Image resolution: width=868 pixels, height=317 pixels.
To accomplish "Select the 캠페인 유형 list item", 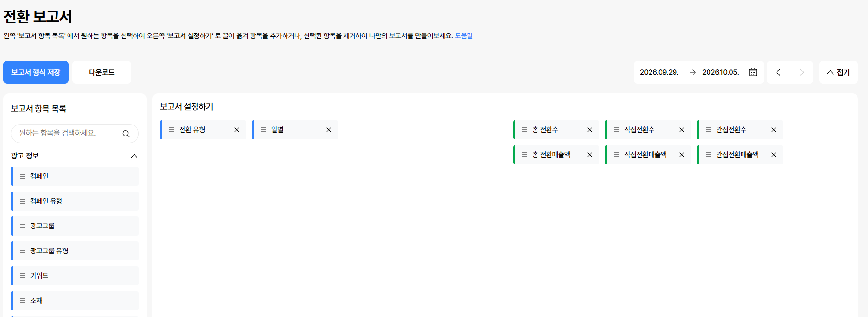I will tap(75, 201).
